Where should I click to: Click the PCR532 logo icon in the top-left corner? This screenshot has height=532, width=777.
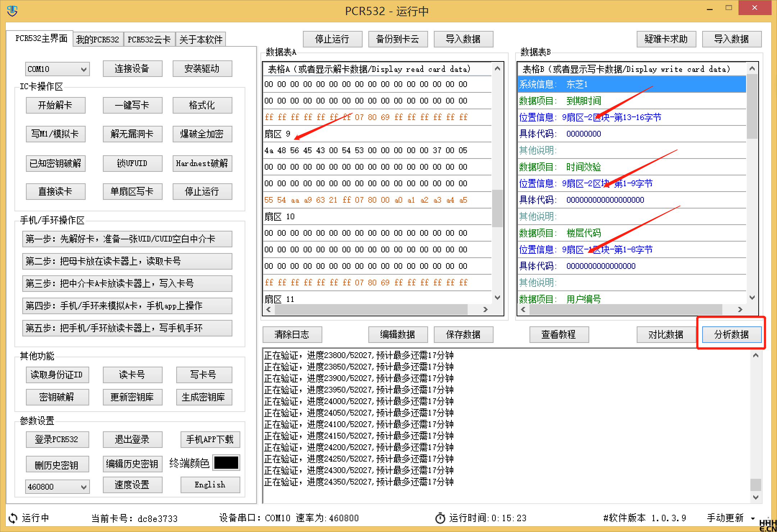tap(12, 10)
